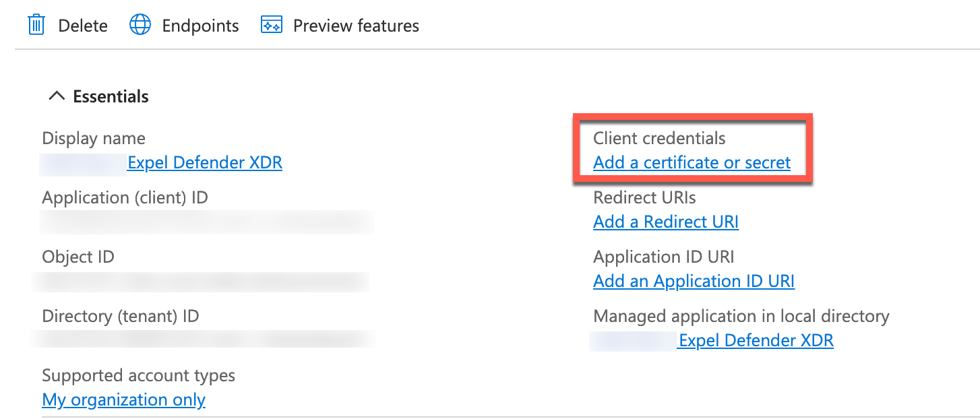This screenshot has width=980, height=419.
Task: Open the Endpoints toolbar label
Action: pos(201,26)
